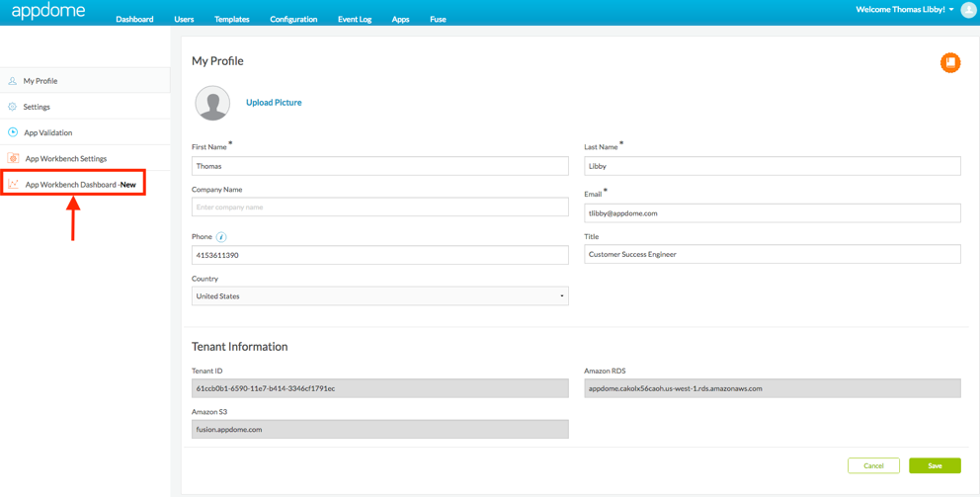The image size is (980, 497).
Task: Click the Last Name field
Action: point(773,166)
